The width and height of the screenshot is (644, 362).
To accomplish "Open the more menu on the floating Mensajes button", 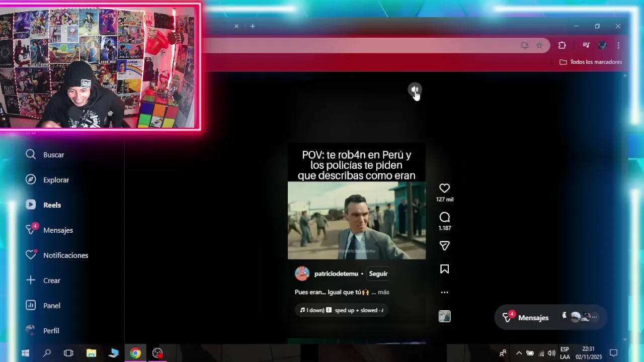I will click(x=594, y=317).
